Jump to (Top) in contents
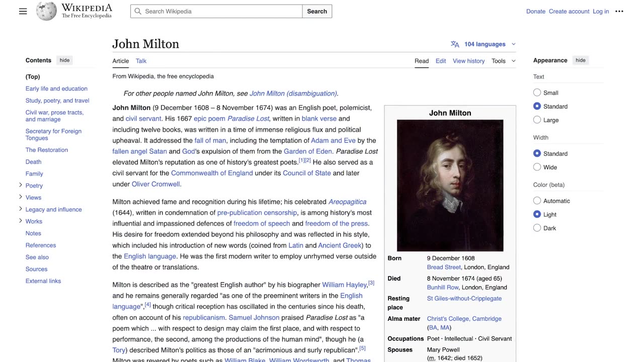 point(33,76)
